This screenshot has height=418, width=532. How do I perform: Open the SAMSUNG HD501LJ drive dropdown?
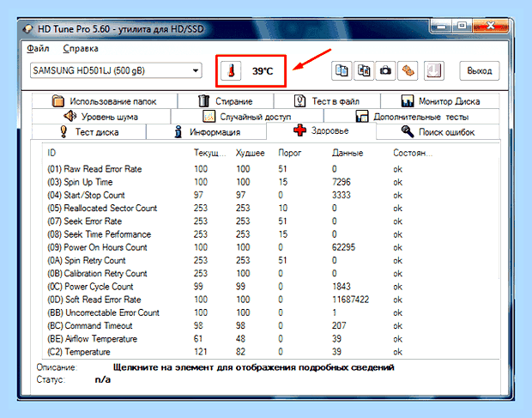[116, 70]
